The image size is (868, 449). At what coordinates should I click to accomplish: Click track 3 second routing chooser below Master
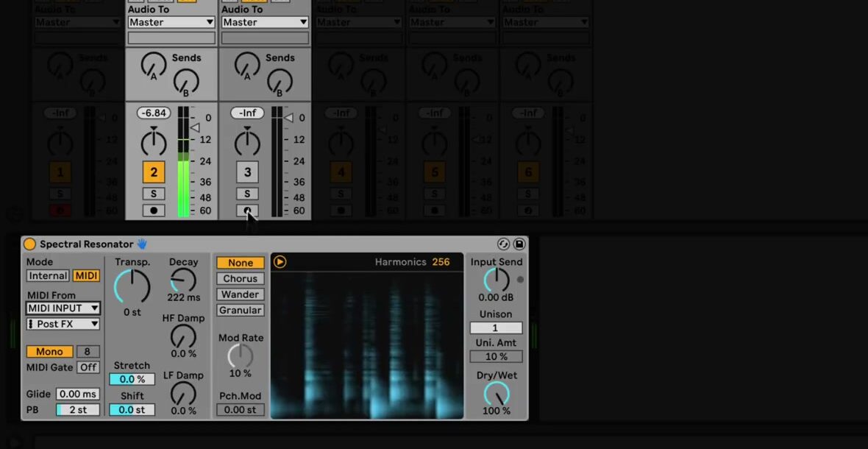pos(265,38)
